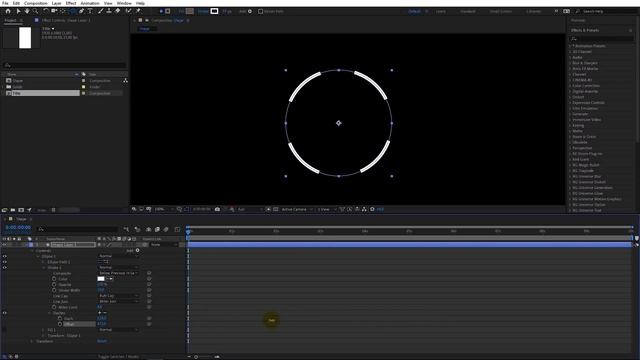Select the Pan Behind anchor point tool
This screenshot has width=640, height=360.
63,11
